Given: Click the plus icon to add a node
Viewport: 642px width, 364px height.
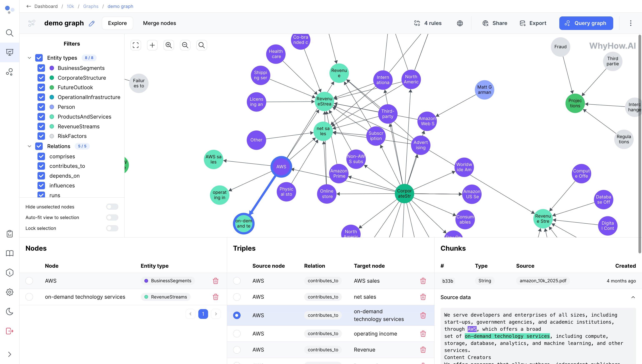Looking at the screenshot, I should 152,45.
